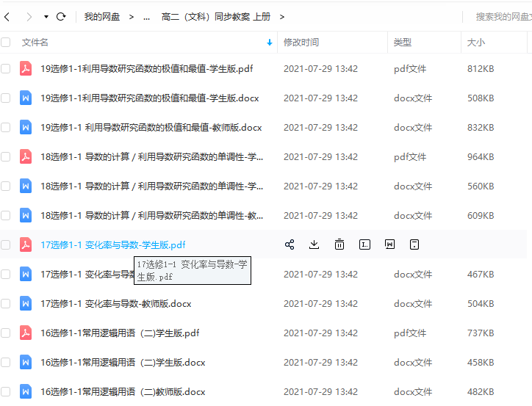Image resolution: width=532 pixels, height=406 pixels.
Task: Download 17选修1-1 变化率与导数-学生版.pdf
Action: 314,244
